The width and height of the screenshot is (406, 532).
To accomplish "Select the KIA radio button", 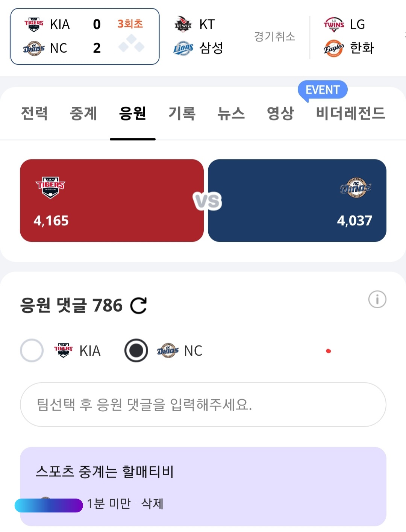I will pos(32,350).
